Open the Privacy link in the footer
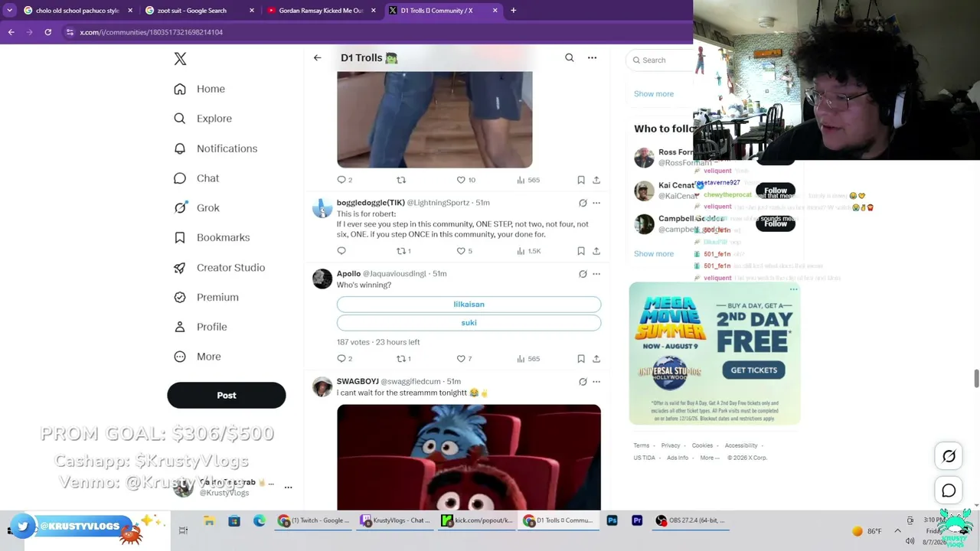 pyautogui.click(x=671, y=445)
